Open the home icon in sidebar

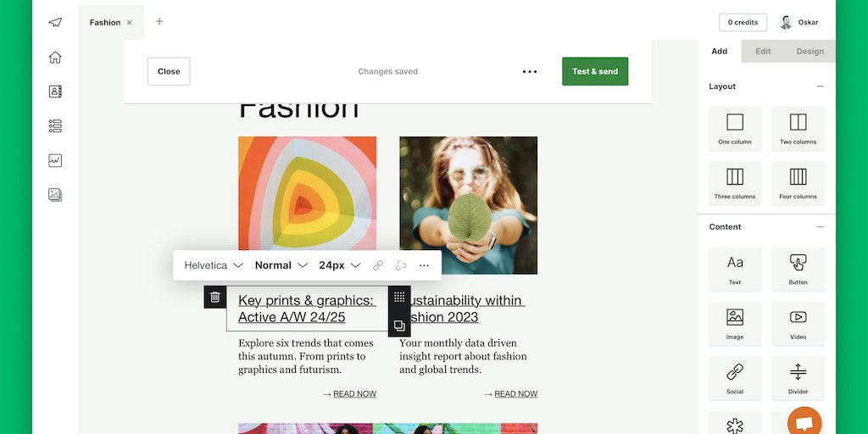click(x=55, y=57)
